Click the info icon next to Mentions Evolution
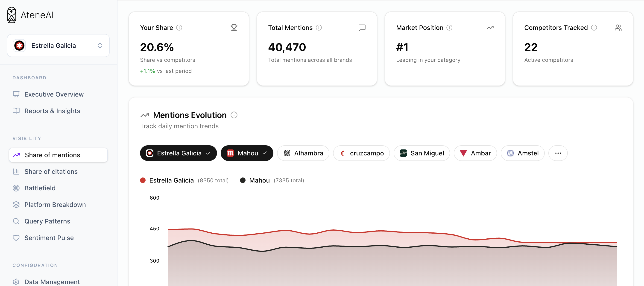Viewport: 644px width, 286px height. (x=234, y=115)
